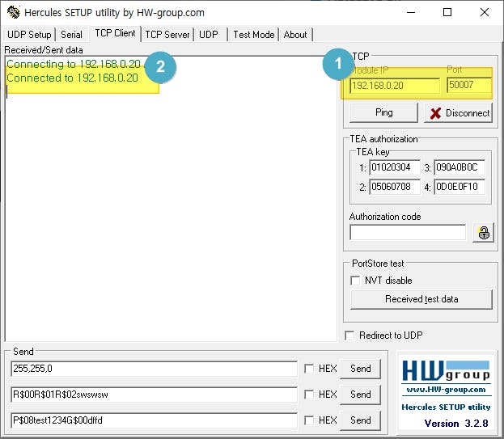Click the Received test data button
504x439 pixels.
point(421,299)
